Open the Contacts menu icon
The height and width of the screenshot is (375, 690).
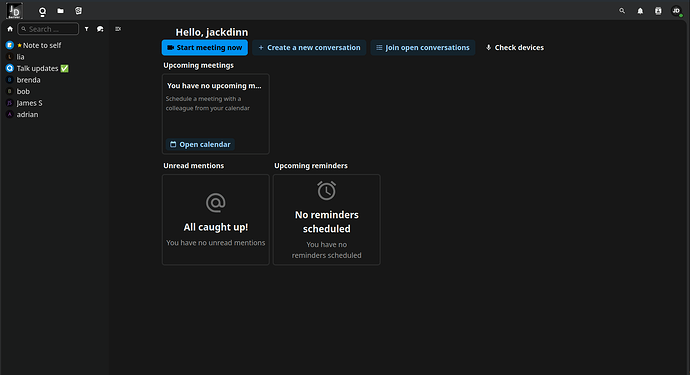(658, 11)
